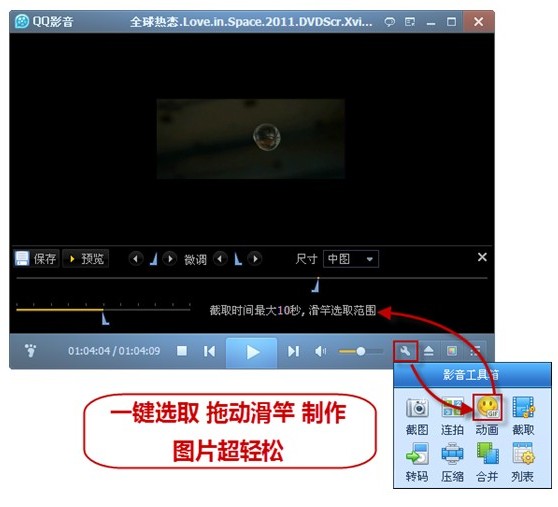
Task: Select the 压缩 compression tool
Action: click(452, 462)
